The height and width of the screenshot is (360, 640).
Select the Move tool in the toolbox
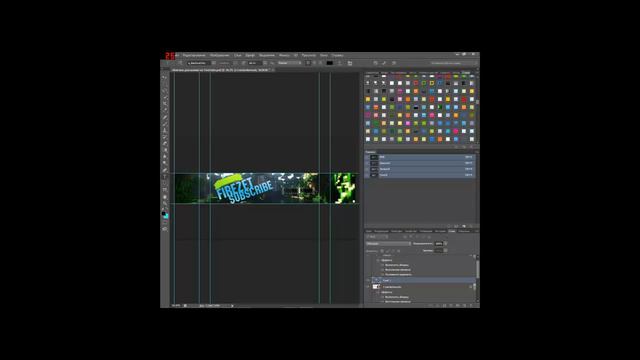point(165,78)
